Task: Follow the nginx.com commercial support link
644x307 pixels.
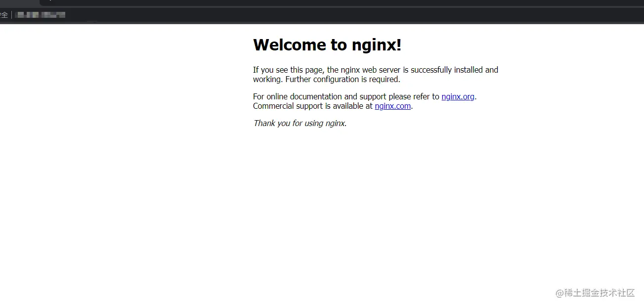Action: (x=392, y=106)
